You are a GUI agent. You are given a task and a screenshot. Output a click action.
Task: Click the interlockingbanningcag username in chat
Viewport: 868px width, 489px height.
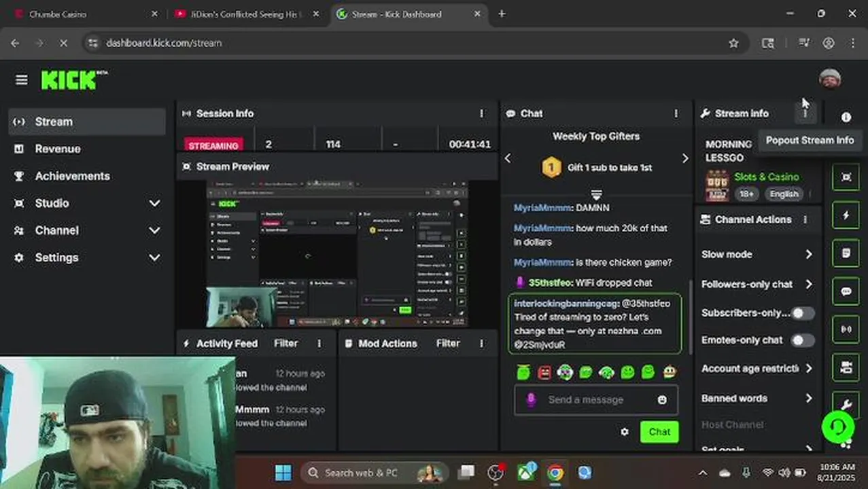[565, 304]
